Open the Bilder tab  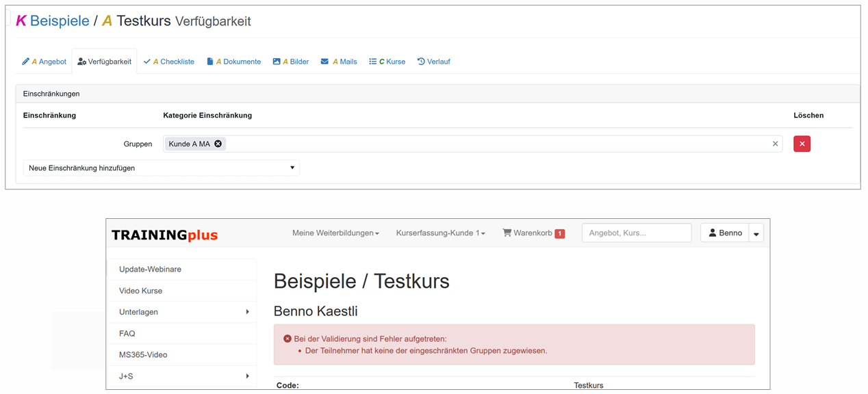pyautogui.click(x=291, y=62)
